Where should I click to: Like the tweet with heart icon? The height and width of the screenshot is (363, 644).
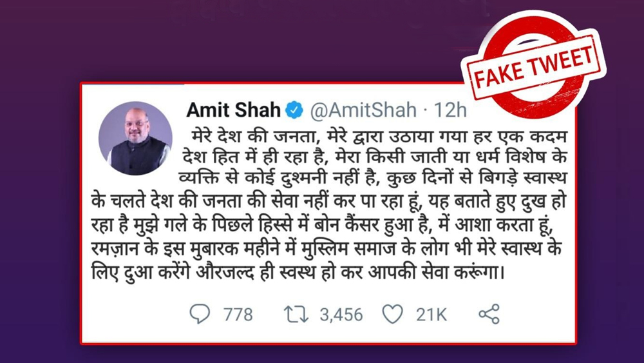pyautogui.click(x=393, y=315)
